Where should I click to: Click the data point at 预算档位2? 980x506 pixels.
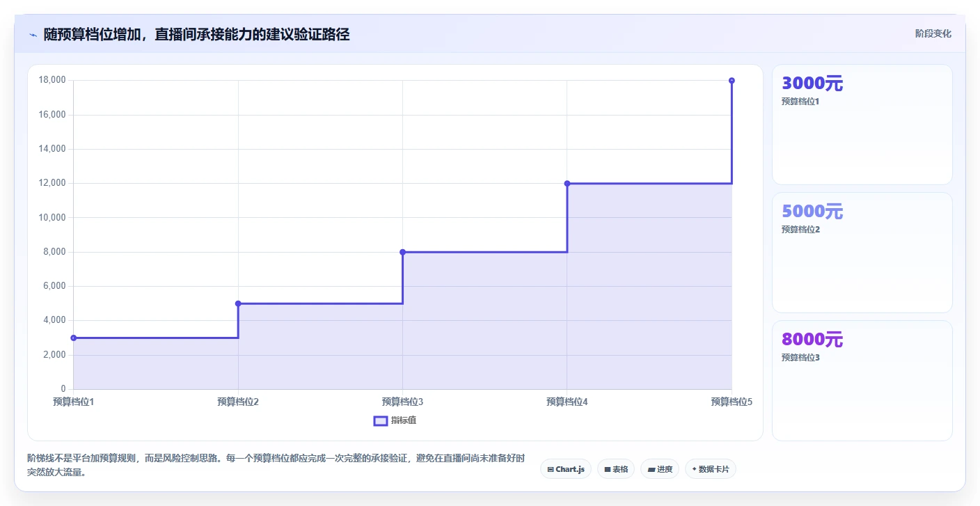[x=238, y=303]
